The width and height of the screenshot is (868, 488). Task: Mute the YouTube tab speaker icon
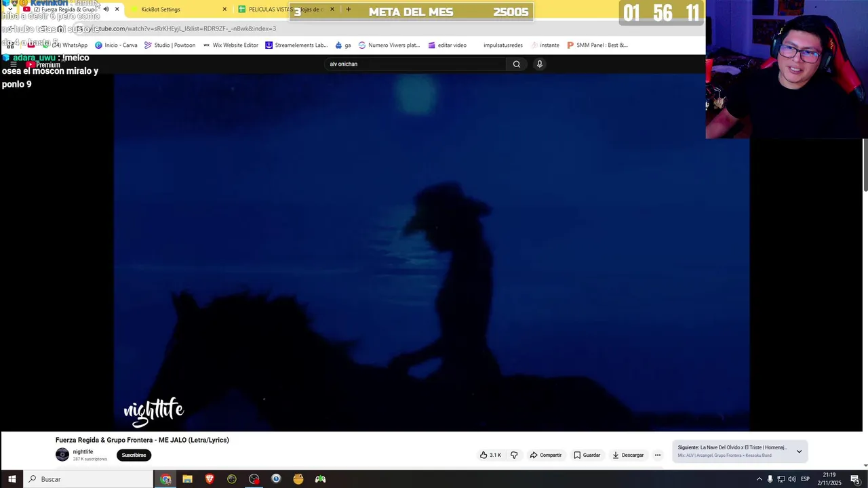106,9
